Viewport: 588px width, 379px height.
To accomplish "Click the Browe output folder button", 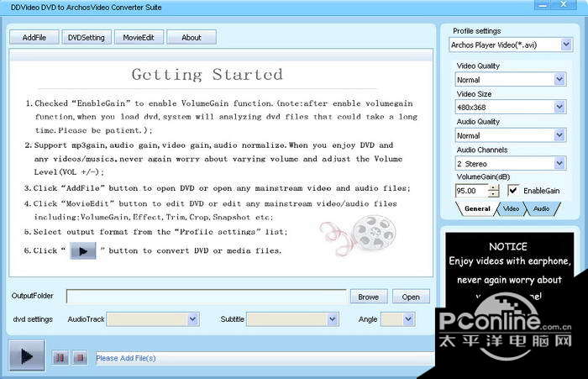I will point(369,297).
